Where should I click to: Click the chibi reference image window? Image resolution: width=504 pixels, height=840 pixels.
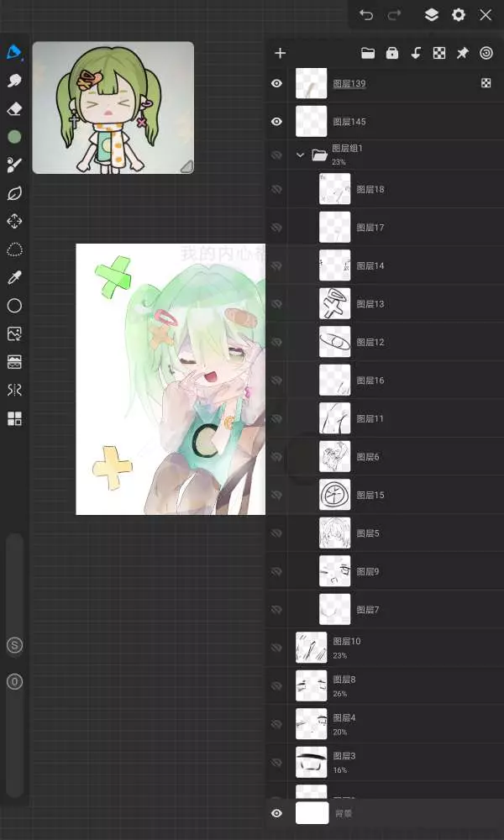[113, 108]
